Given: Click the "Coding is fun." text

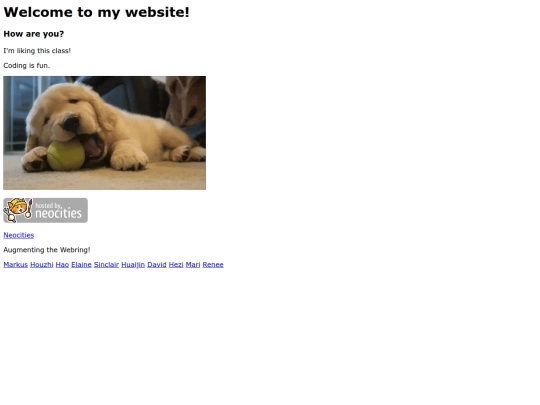Looking at the screenshot, I should point(27,65).
